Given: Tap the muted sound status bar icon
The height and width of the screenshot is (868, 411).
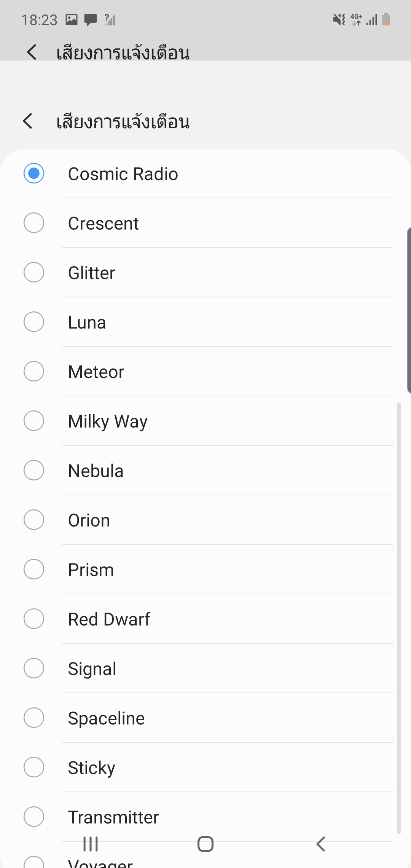Looking at the screenshot, I should click(x=339, y=19).
